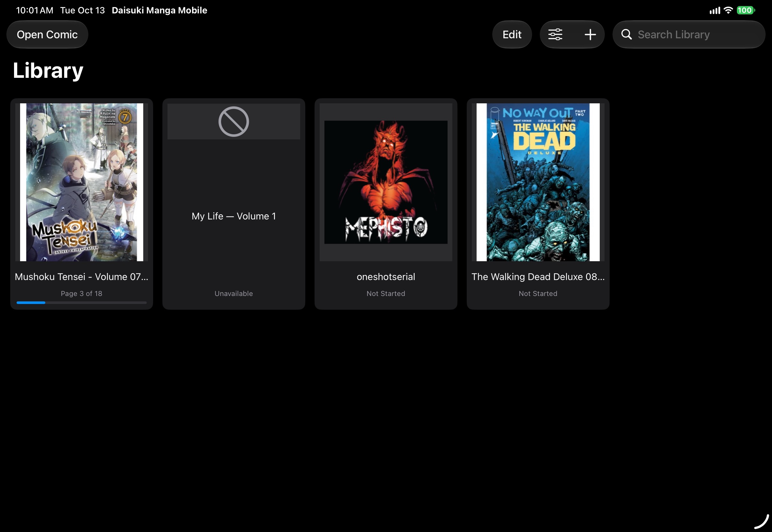Screen dimensions: 772x532
Task: Tap "The Walking Dead Deluxe 08..." title
Action: click(x=538, y=277)
